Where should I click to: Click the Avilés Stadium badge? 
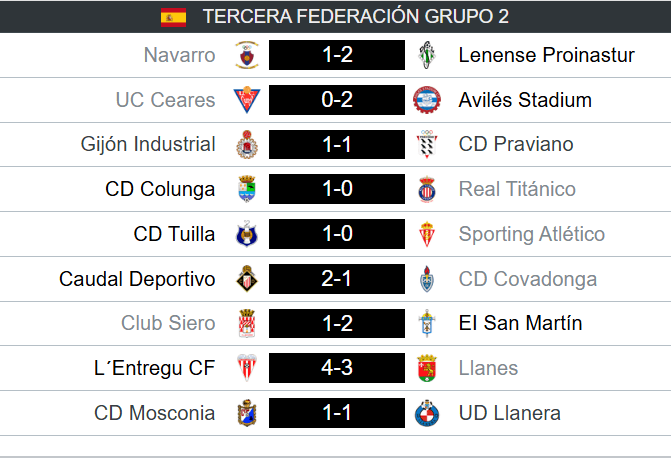tap(427, 100)
